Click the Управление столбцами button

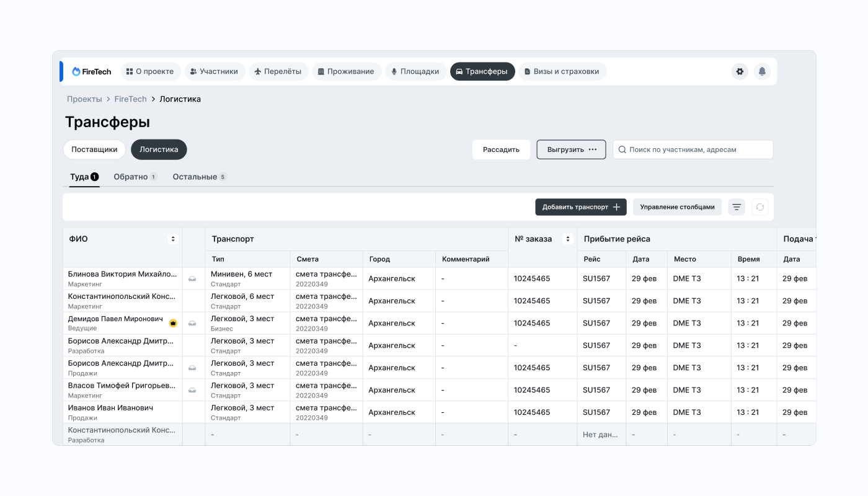[x=677, y=207]
